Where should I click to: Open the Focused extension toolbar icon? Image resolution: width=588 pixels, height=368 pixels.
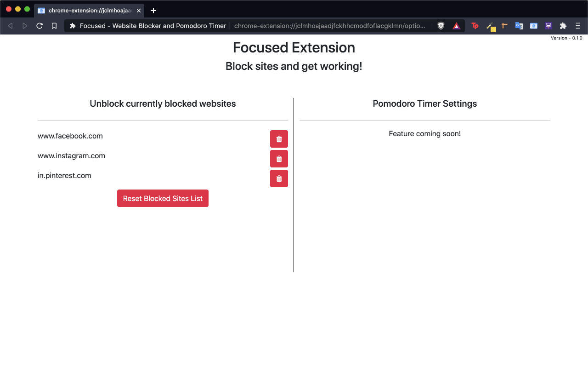click(534, 26)
